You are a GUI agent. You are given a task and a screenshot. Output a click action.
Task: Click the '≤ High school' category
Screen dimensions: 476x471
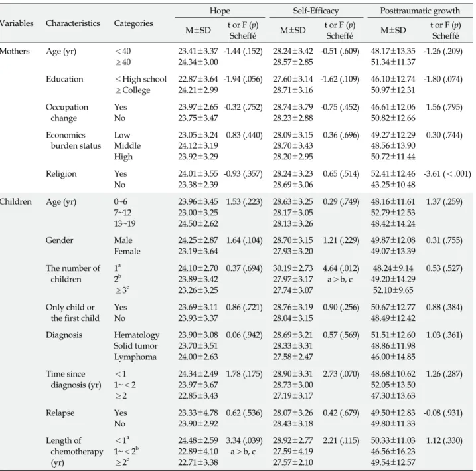[141, 79]
